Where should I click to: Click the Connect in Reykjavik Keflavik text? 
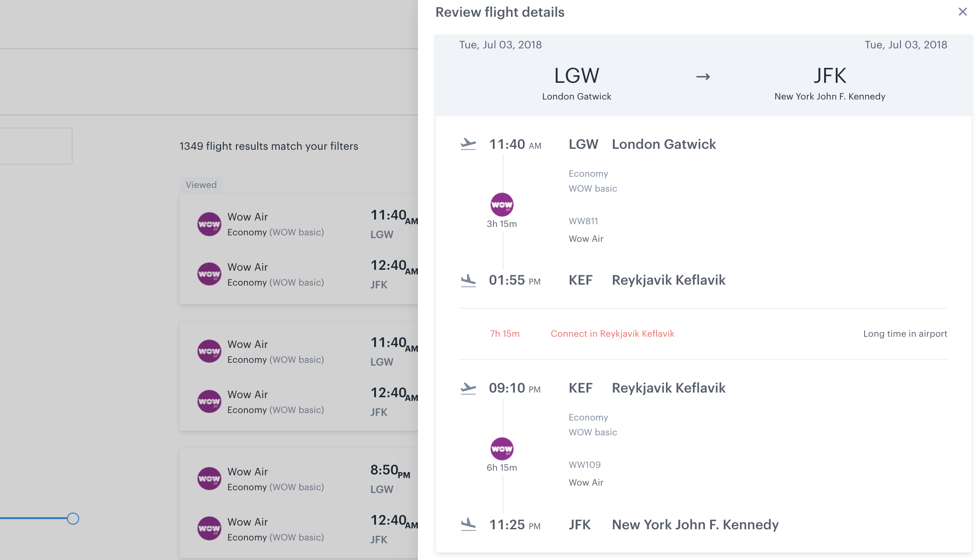click(x=612, y=333)
